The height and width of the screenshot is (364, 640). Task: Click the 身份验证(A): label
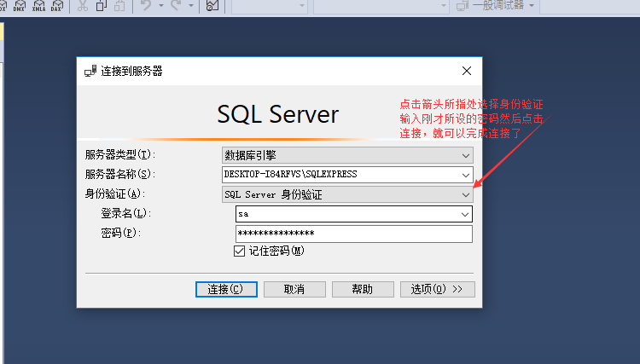tap(115, 194)
